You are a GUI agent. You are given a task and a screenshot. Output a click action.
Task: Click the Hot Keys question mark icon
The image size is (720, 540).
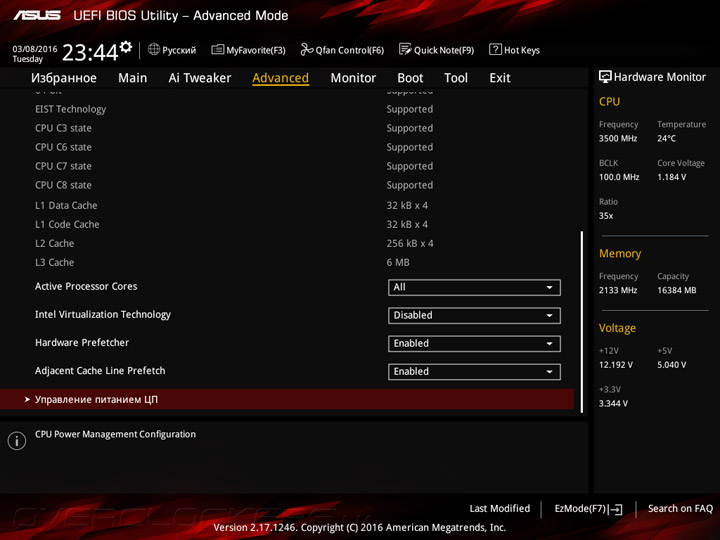pyautogui.click(x=495, y=49)
